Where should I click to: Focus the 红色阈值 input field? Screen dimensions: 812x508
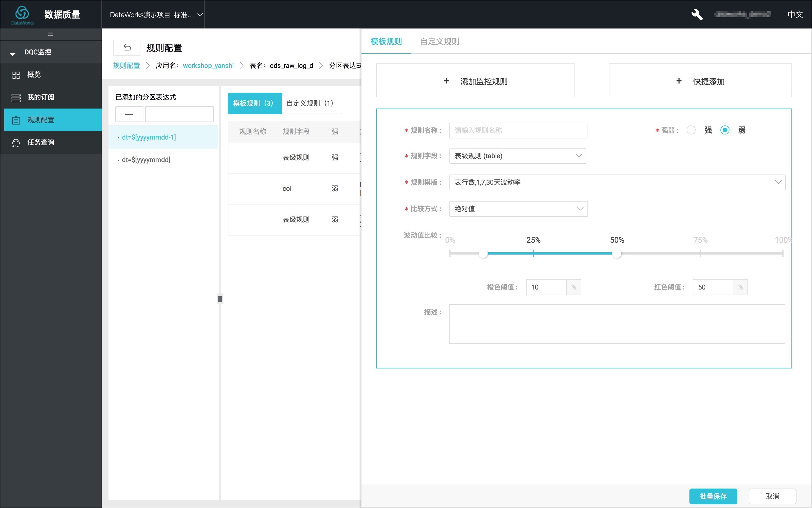tap(713, 287)
